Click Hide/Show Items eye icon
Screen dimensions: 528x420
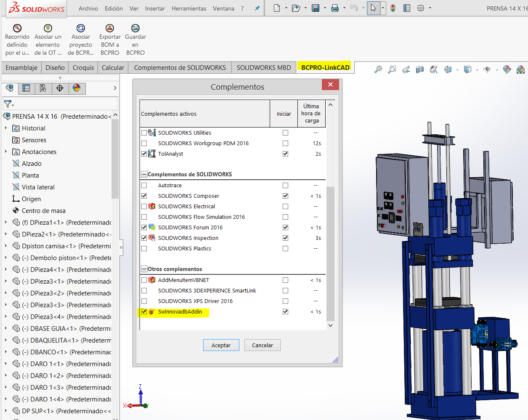coord(487,69)
